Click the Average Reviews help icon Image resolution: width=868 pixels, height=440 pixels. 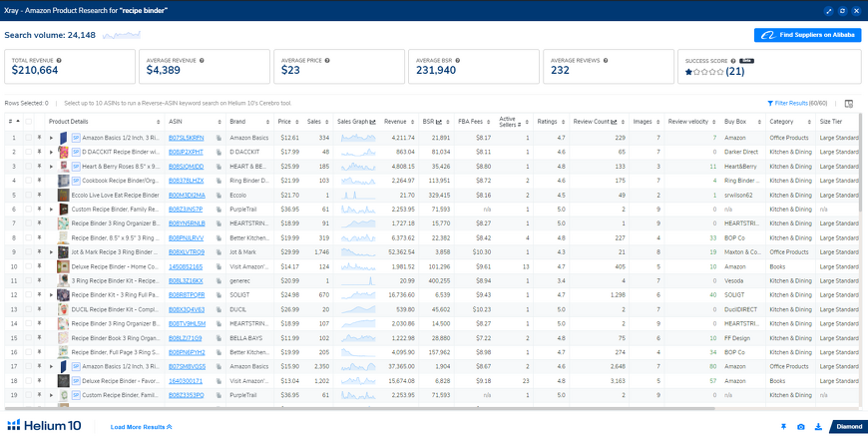click(x=605, y=60)
